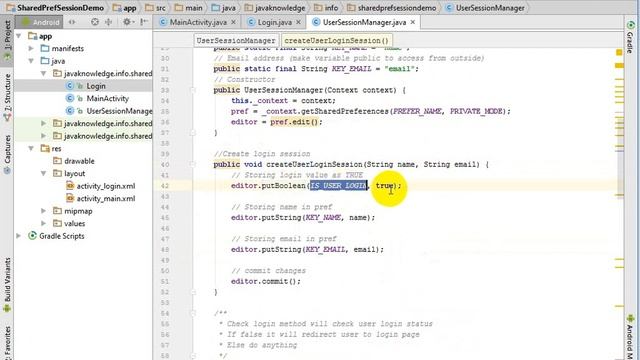Image resolution: width=640 pixels, height=360 pixels.
Task: Select the drawable folder
Action: [79, 161]
